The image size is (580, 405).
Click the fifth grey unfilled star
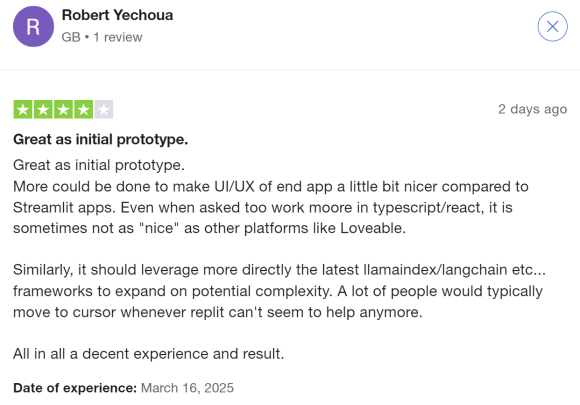pyautogui.click(x=104, y=109)
